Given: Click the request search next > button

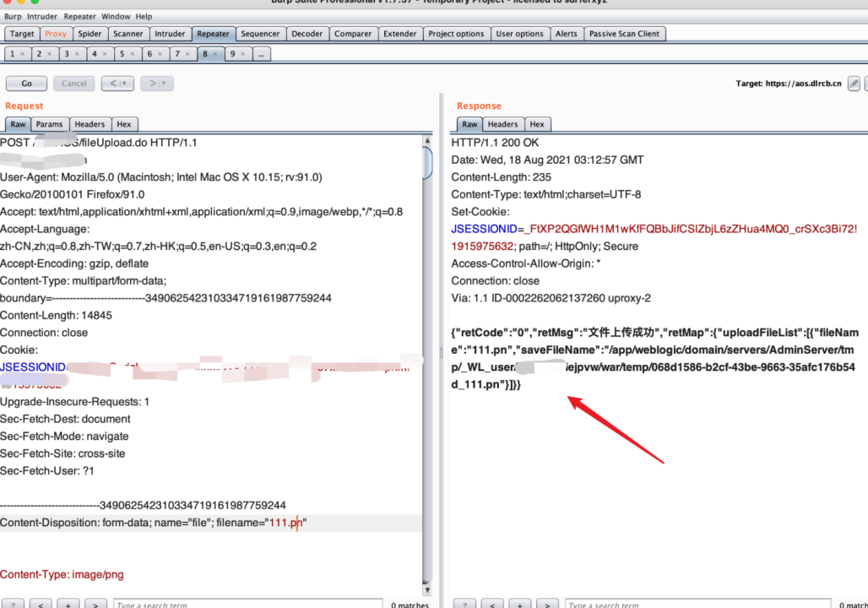Looking at the screenshot, I should pyautogui.click(x=95, y=605).
